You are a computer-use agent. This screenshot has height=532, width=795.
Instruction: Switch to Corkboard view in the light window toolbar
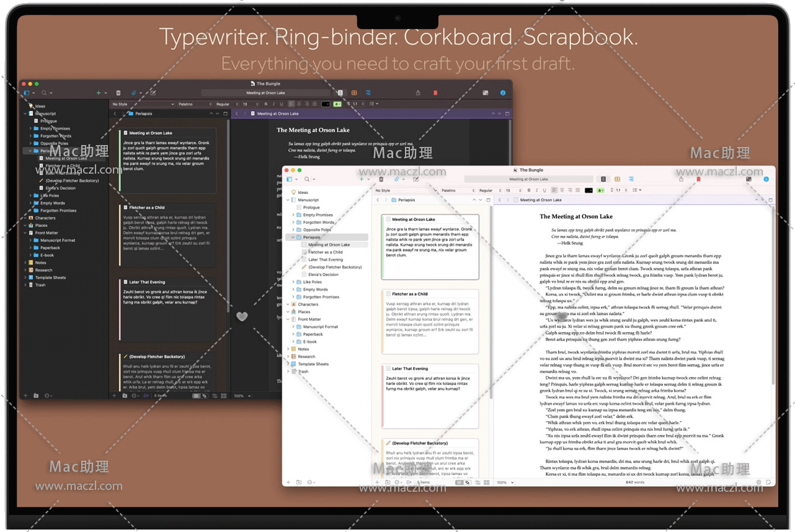click(617, 179)
